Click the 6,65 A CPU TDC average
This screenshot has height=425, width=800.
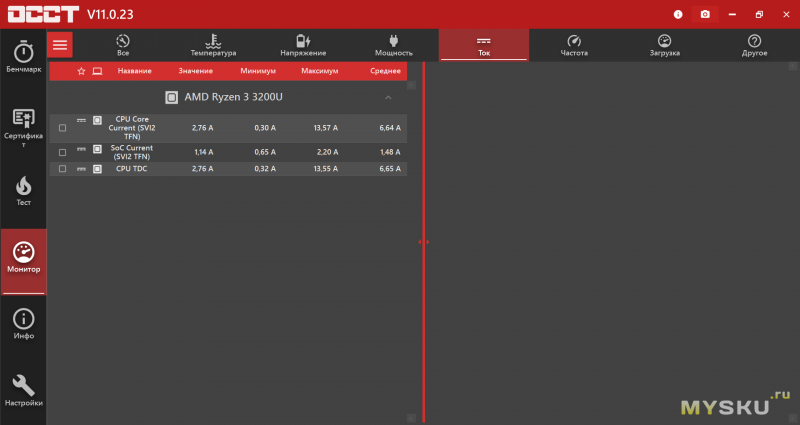point(390,168)
